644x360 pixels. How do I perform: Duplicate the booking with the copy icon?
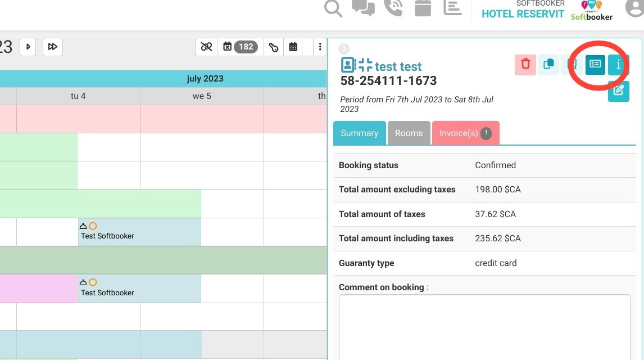(548, 64)
